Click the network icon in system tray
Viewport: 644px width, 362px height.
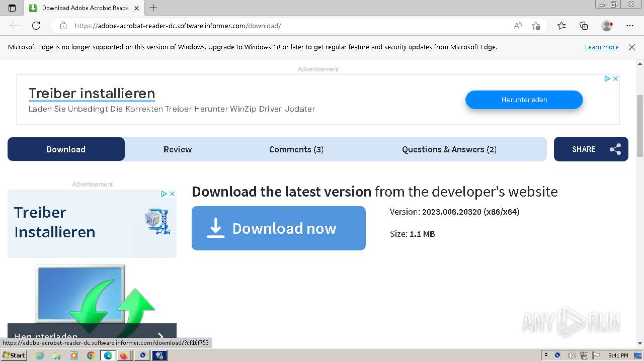(584, 355)
